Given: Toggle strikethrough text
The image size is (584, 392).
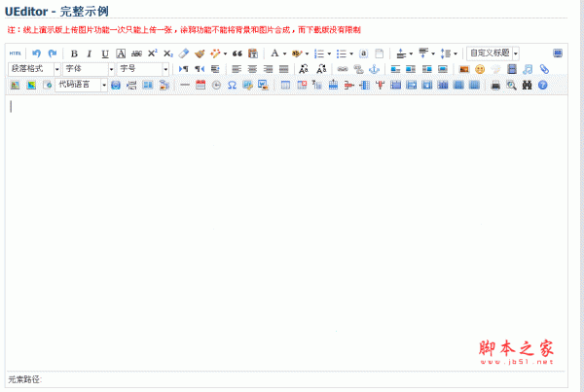Looking at the screenshot, I should point(136,53).
